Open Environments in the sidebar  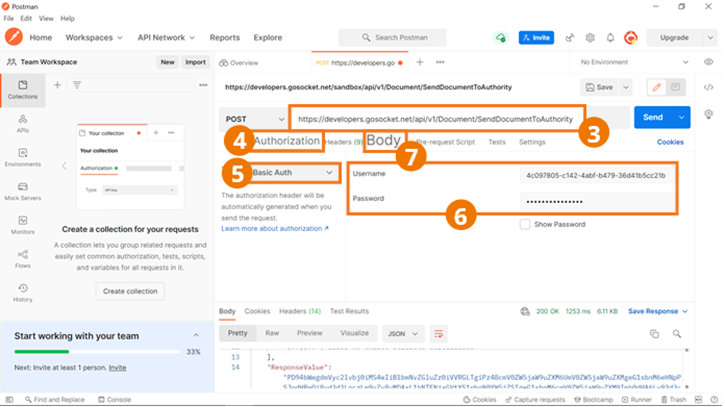(22, 158)
